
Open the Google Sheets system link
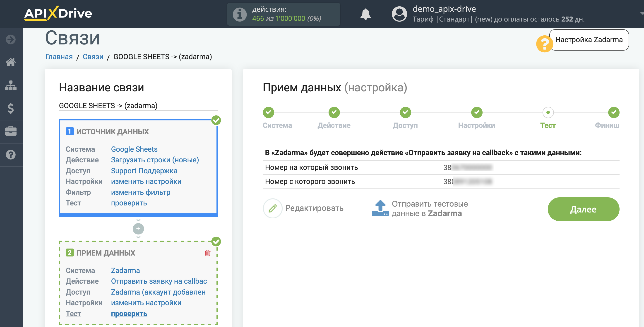tap(134, 149)
